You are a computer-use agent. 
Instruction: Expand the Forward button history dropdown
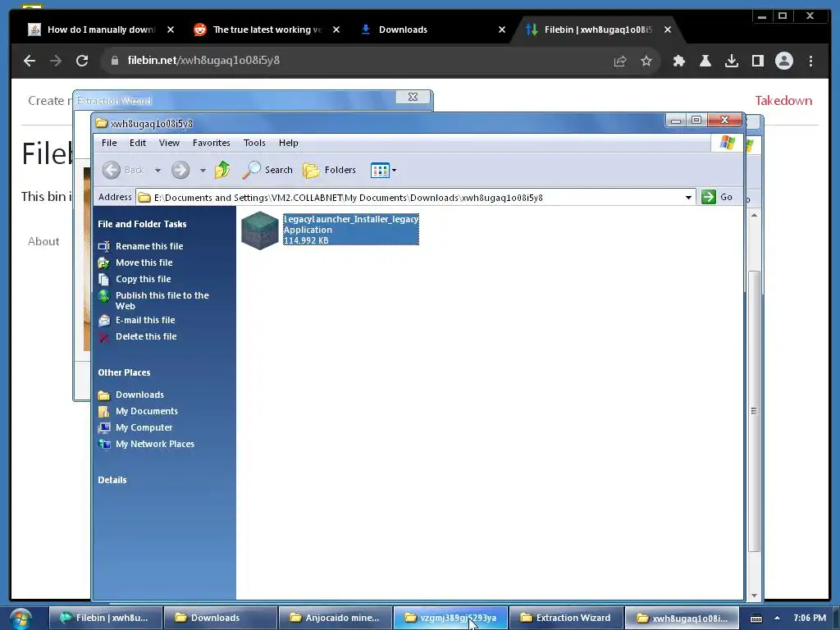(203, 171)
